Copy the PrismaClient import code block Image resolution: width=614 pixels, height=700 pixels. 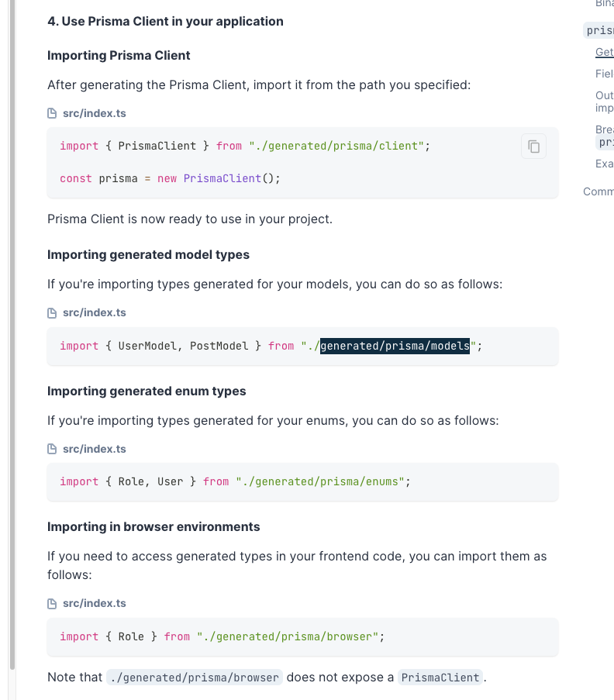click(533, 146)
